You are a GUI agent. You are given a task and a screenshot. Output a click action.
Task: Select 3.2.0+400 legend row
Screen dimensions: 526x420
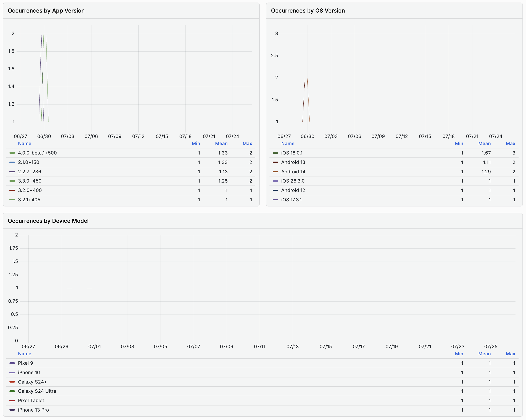[x=131, y=190]
